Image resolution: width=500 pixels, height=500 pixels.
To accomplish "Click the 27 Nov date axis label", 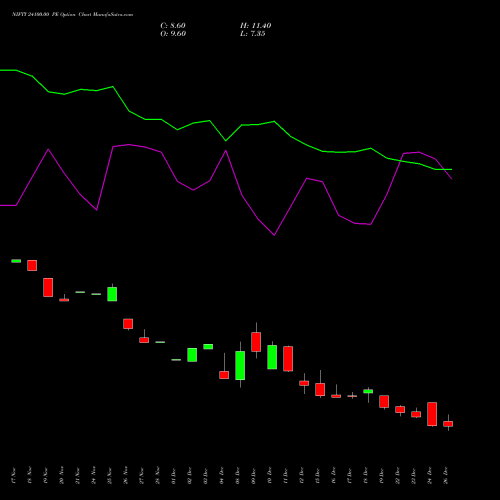I will pos(142,475).
